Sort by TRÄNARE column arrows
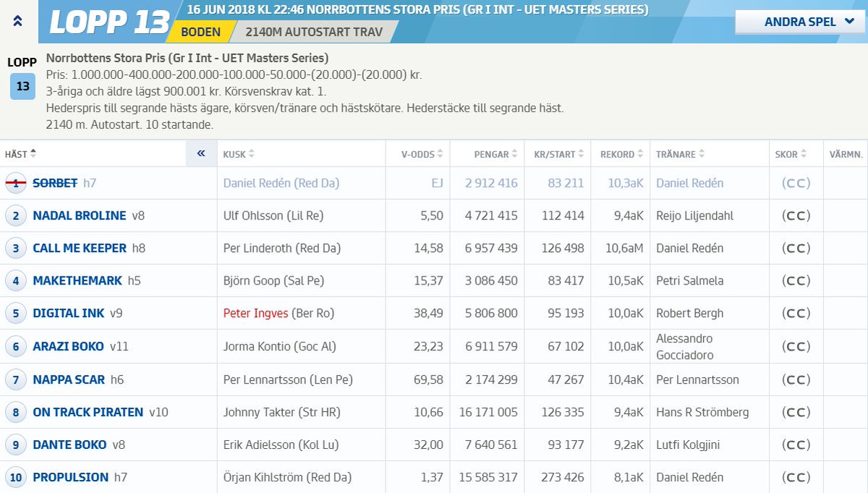 tap(702, 154)
